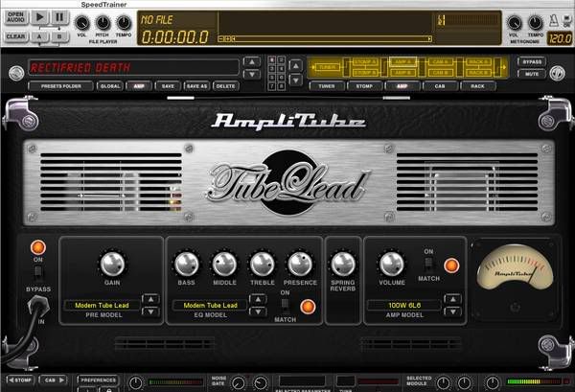
Task: Click the NO FILE label
Action: (x=156, y=20)
